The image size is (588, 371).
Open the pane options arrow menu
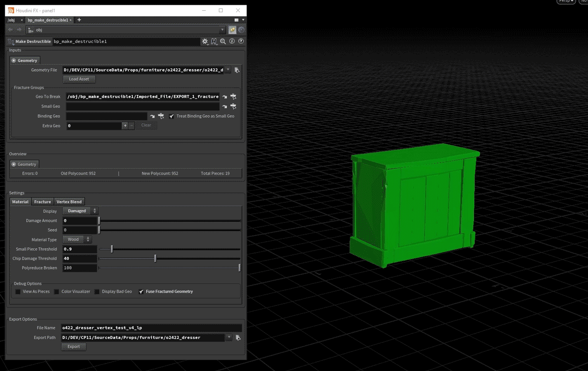(243, 20)
